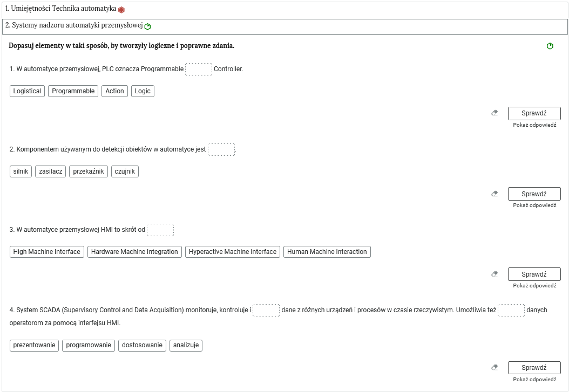Click the eraser icon for the SCADA question
The width and height of the screenshot is (569, 392).
[494, 367]
